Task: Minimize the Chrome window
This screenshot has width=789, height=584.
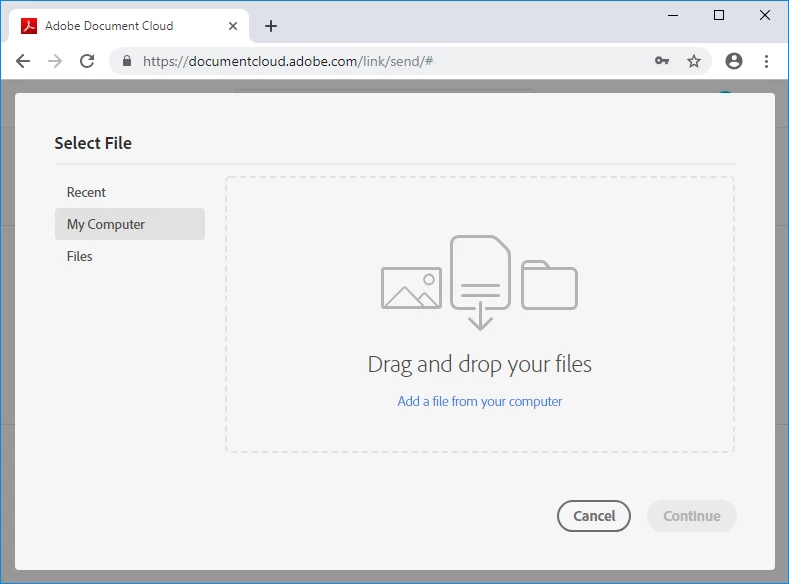Action: coord(673,16)
